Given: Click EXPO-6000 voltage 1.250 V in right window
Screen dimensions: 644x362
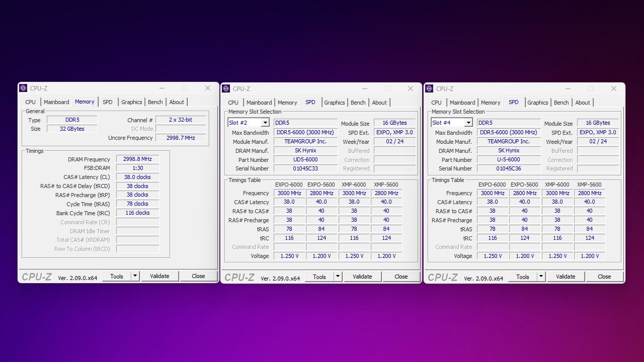Looking at the screenshot, I should pyautogui.click(x=493, y=256).
